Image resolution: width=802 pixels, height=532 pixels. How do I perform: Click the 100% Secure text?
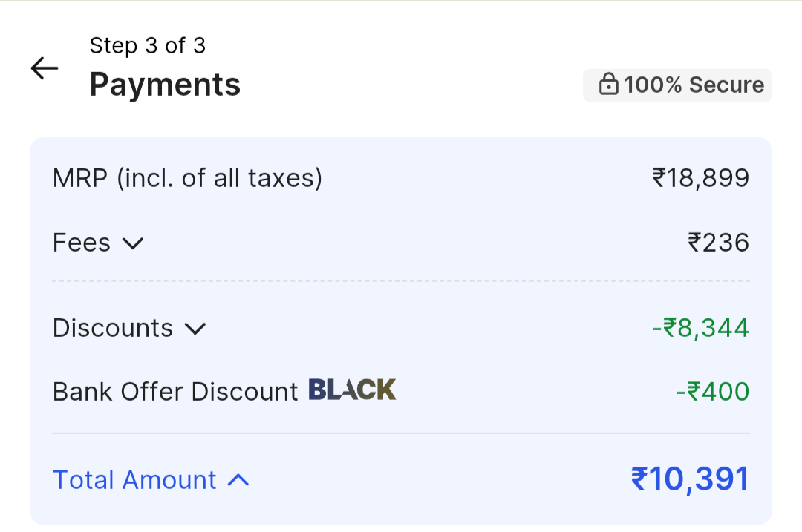[x=694, y=85]
